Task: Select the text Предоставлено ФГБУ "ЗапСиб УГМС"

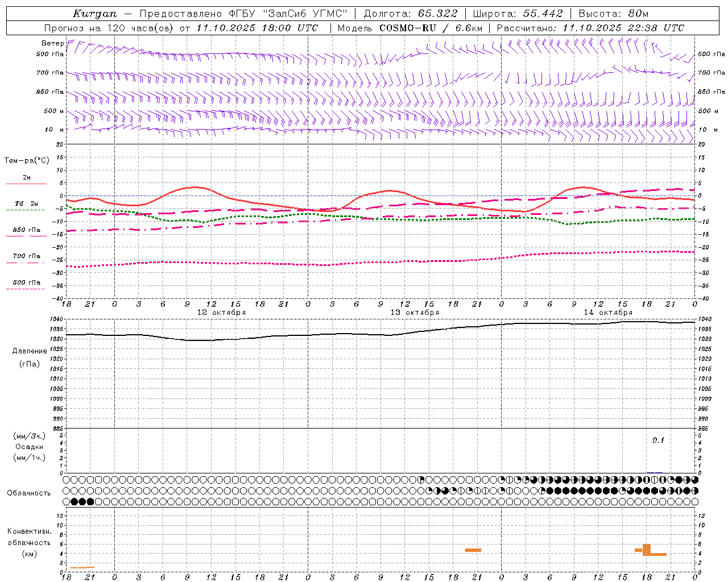Action: (x=243, y=14)
